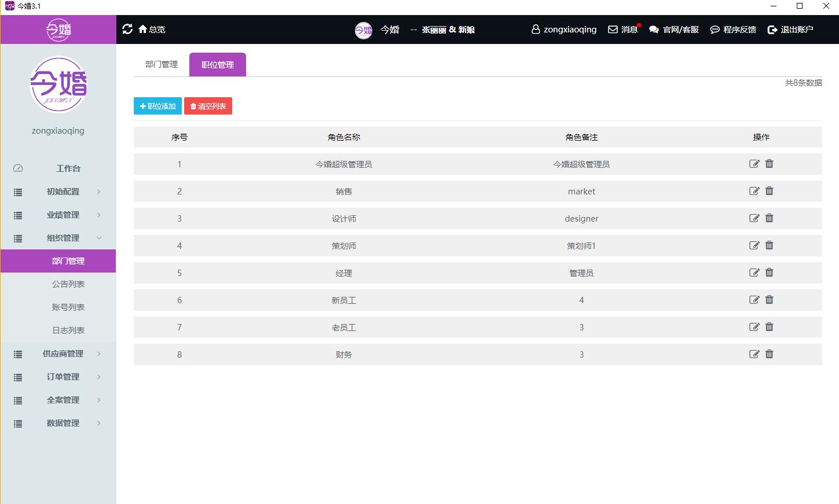Delete the 老员工 role entry

tap(769, 327)
